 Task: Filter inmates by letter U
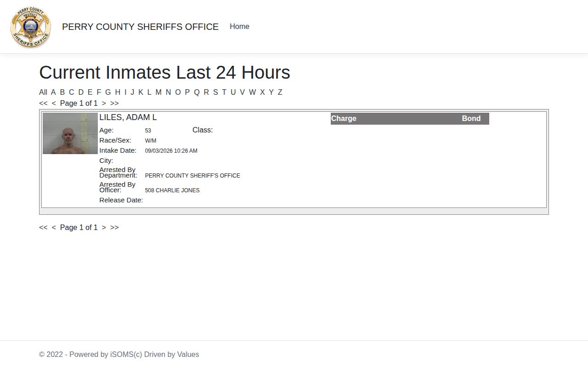(233, 92)
